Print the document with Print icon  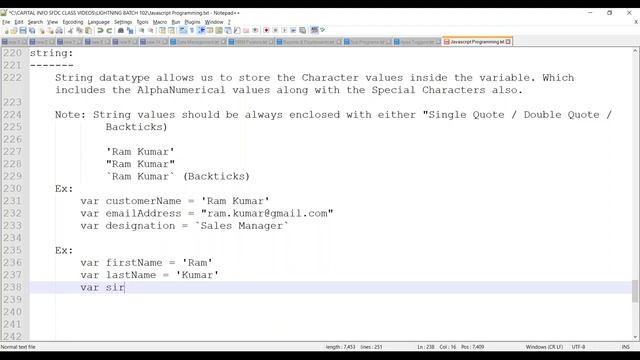(60, 31)
